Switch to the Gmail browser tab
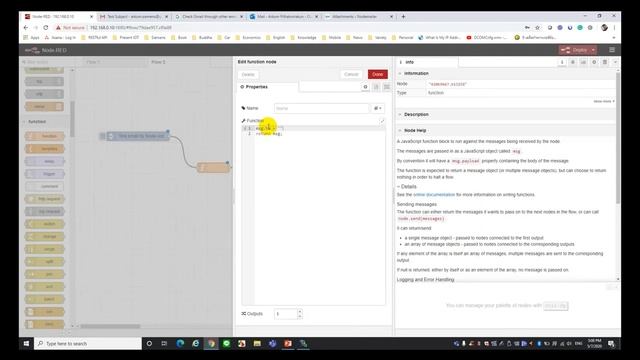The height and width of the screenshot is (360, 640). tap(134, 17)
